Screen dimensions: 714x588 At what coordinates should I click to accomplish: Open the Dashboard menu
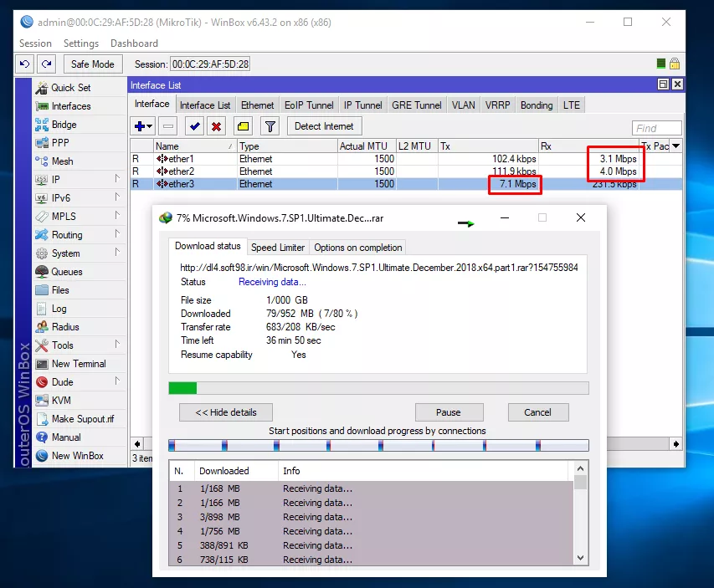point(134,43)
